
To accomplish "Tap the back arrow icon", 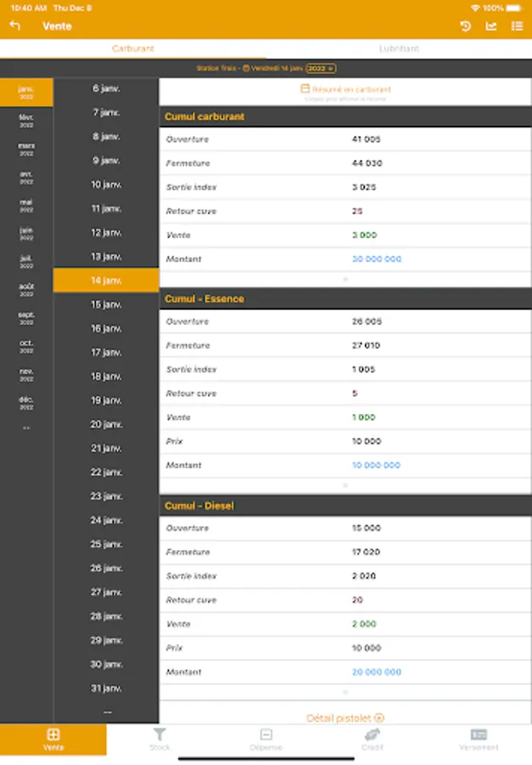I will 14,25.
